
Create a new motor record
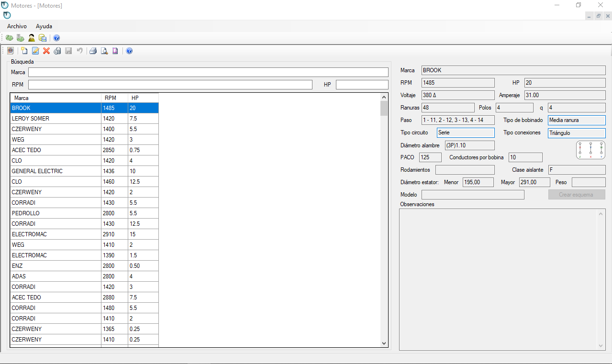coord(24,51)
